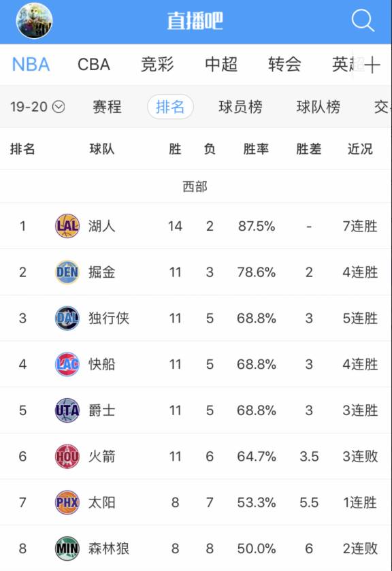The height and width of the screenshot is (571, 392).
Task: Open the Clippers LAC team logo
Action: click(x=67, y=364)
